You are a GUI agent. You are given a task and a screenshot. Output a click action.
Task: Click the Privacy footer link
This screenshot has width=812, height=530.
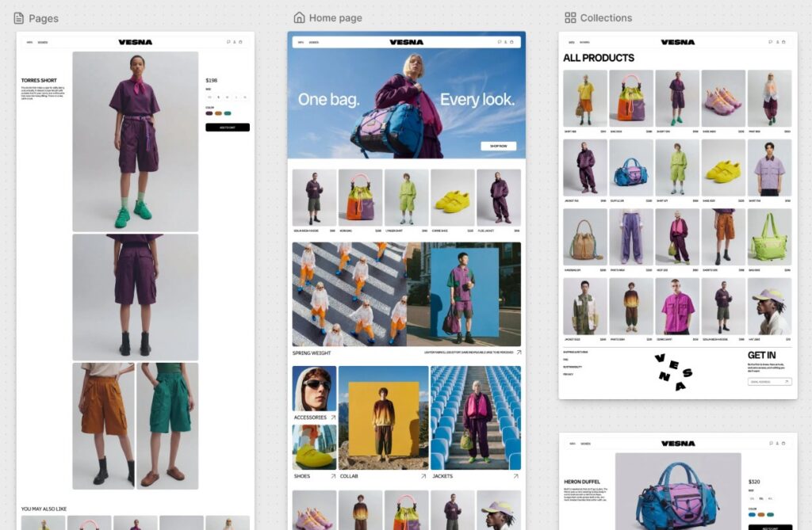568,374
